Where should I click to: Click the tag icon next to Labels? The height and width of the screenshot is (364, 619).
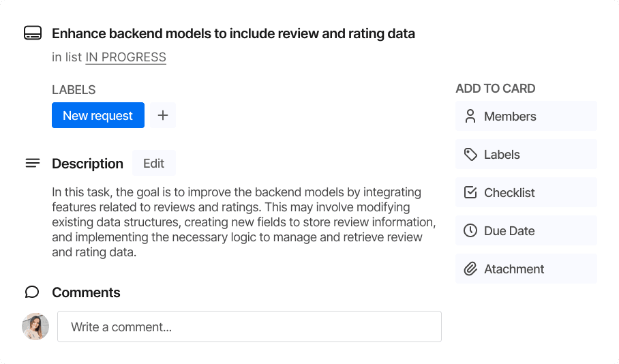[x=470, y=155]
